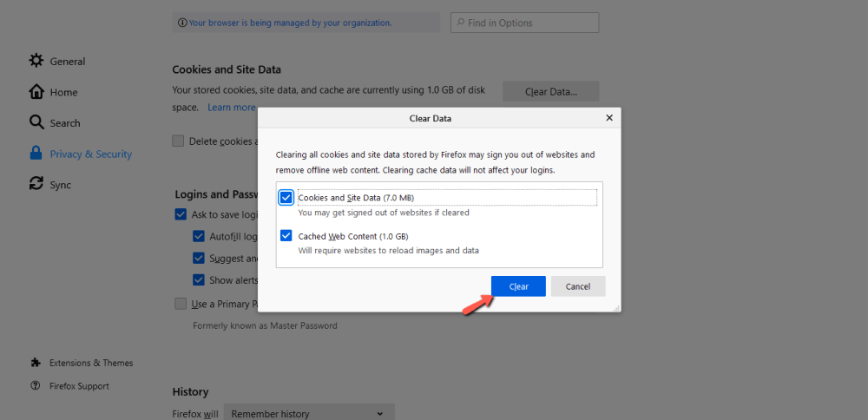The height and width of the screenshot is (420, 868).
Task: Click Cancel in Clear Data dialog
Action: (x=578, y=286)
